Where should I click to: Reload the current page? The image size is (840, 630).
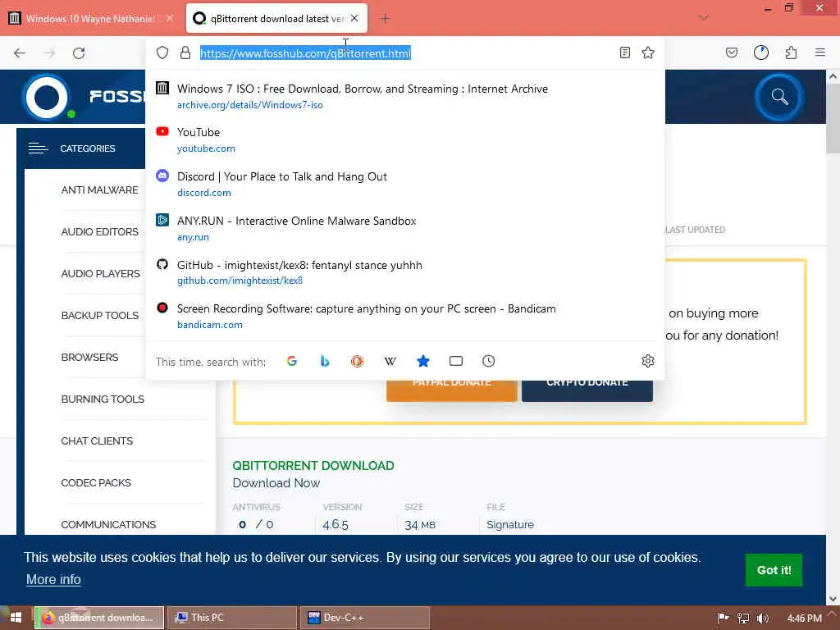pos(79,53)
